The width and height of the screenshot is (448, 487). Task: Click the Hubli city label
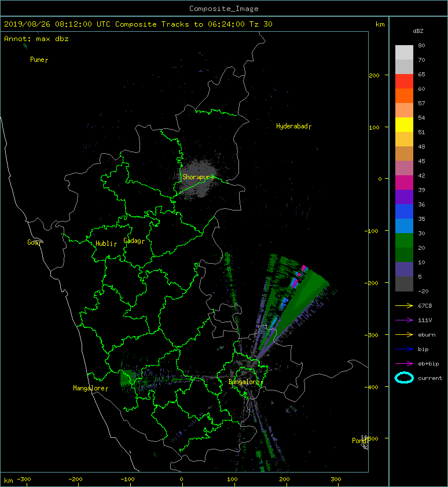coord(106,244)
